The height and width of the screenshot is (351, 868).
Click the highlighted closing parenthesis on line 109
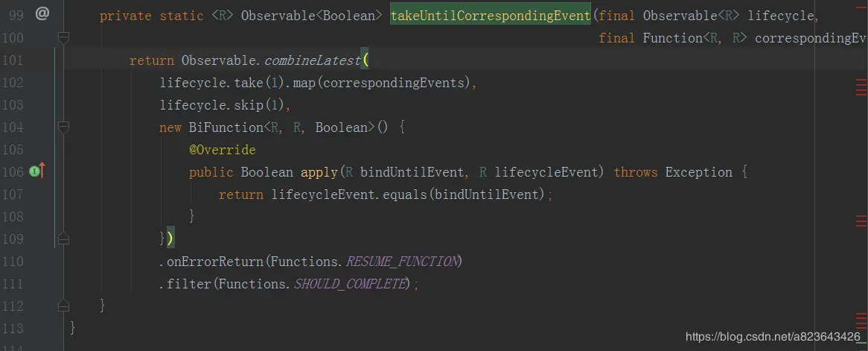tap(170, 239)
